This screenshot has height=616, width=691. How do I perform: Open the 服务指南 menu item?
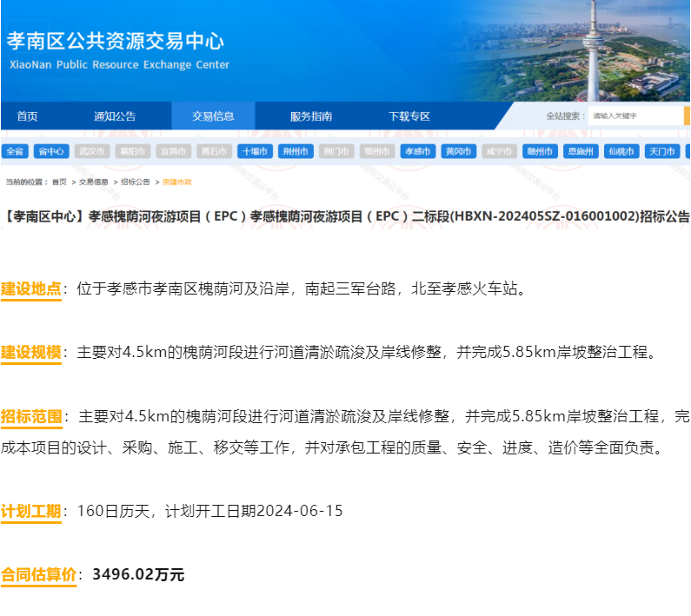311,116
